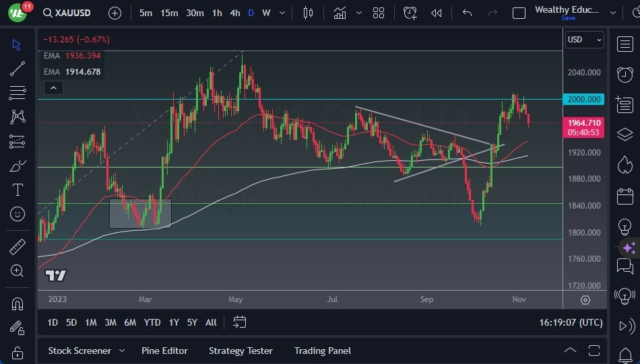Open the news panel in sidebar
The width and height of the screenshot is (640, 364).
click(625, 104)
